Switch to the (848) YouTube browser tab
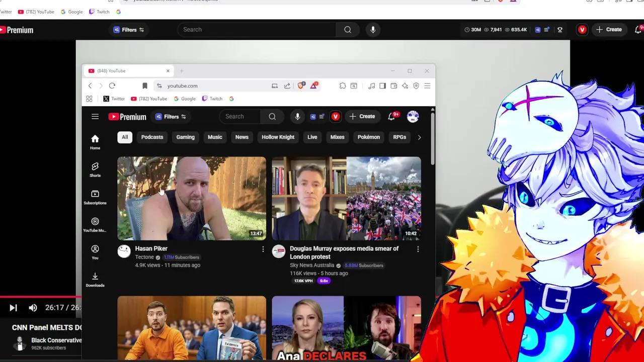The width and height of the screenshot is (644, 362). (x=128, y=71)
